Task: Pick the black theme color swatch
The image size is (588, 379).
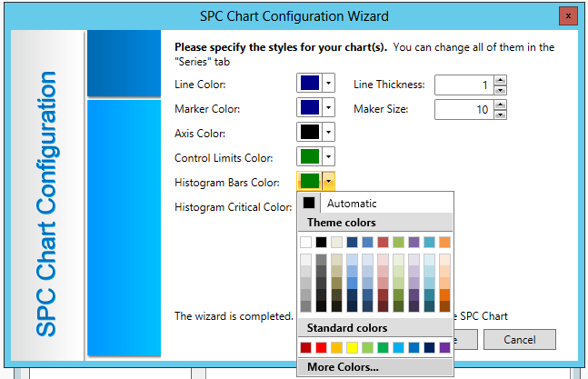Action: tap(321, 242)
